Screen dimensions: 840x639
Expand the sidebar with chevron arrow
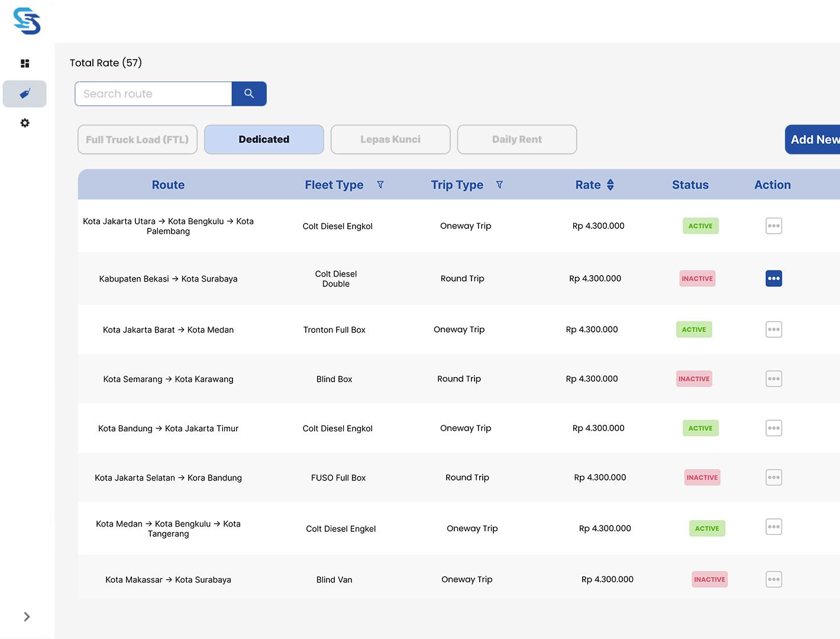(27, 617)
